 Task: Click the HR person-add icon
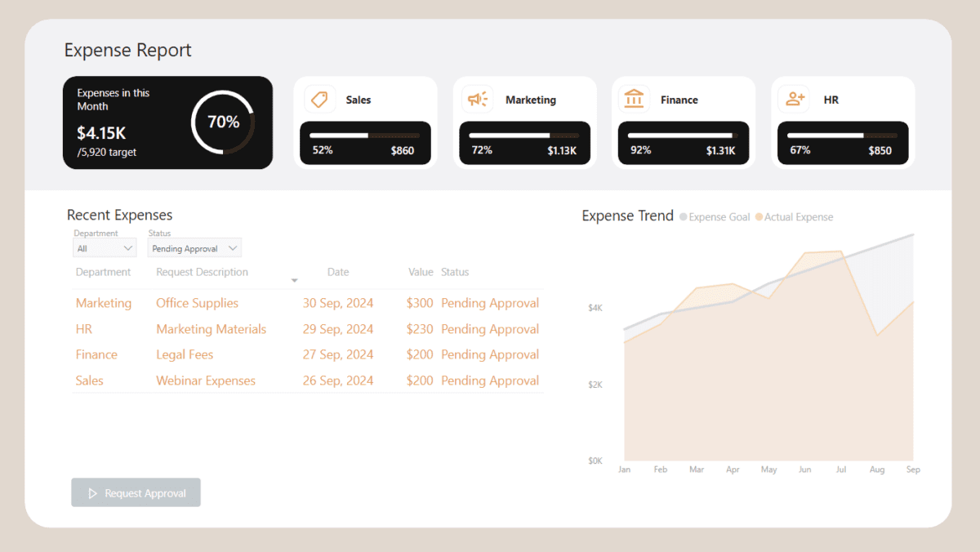pos(793,99)
